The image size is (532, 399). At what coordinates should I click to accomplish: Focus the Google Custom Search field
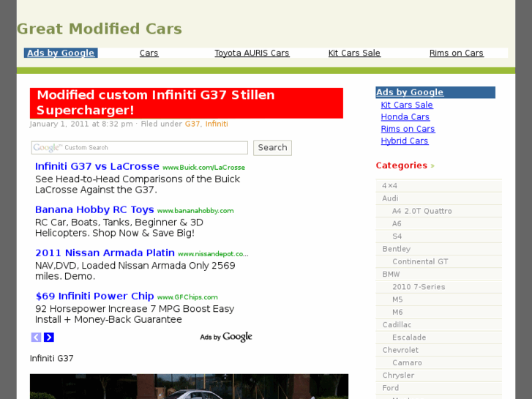140,148
